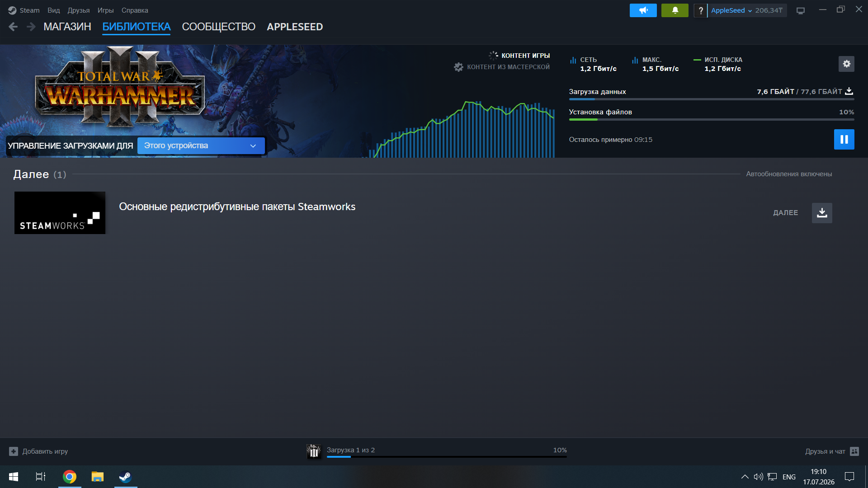The height and width of the screenshot is (488, 868).
Task: Click the ENG language indicator
Action: (x=789, y=477)
